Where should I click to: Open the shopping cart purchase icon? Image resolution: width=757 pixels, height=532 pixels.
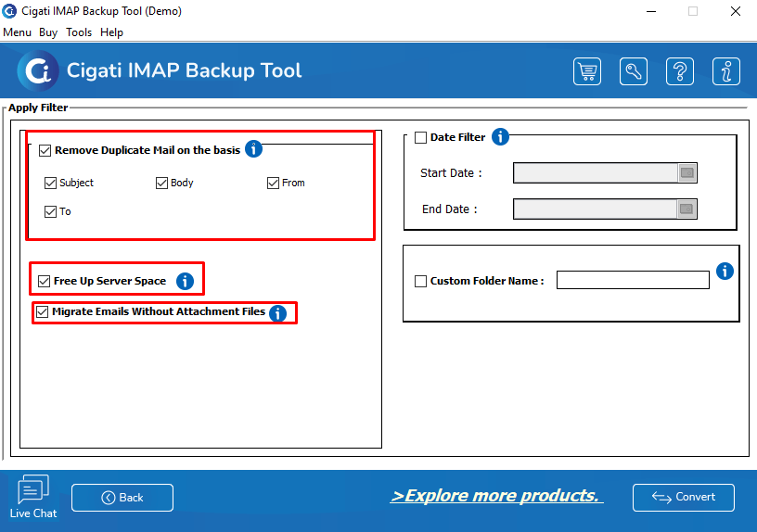point(587,71)
